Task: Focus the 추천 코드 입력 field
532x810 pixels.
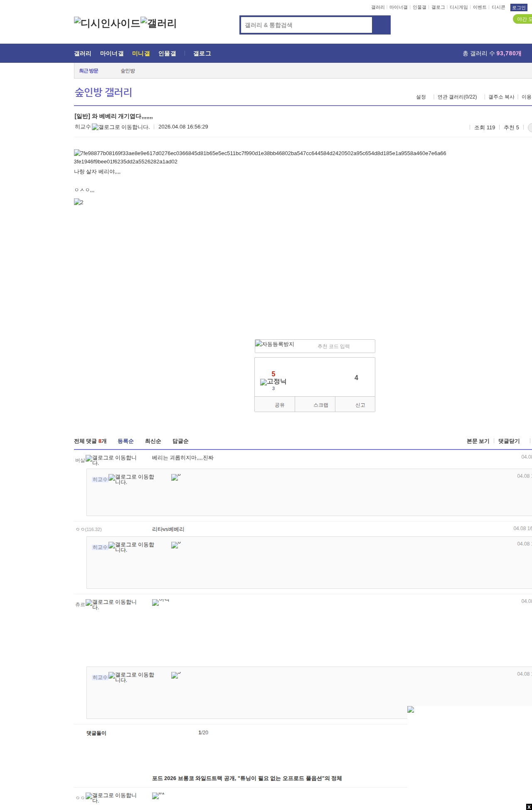Action: [x=334, y=346]
